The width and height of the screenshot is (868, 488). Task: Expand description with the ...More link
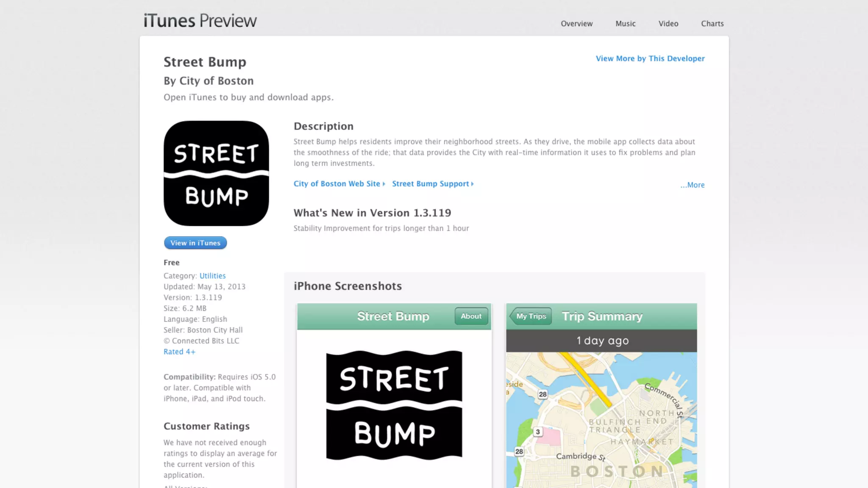click(692, 185)
